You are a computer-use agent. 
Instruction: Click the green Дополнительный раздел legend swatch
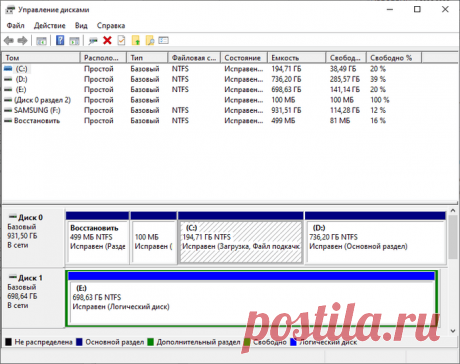tap(151, 342)
